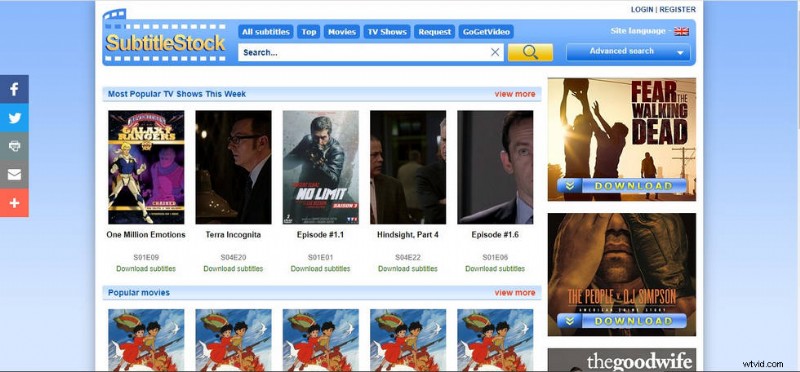Click the Terra Incognita title
This screenshot has height=372, width=800.
pyautogui.click(x=233, y=235)
